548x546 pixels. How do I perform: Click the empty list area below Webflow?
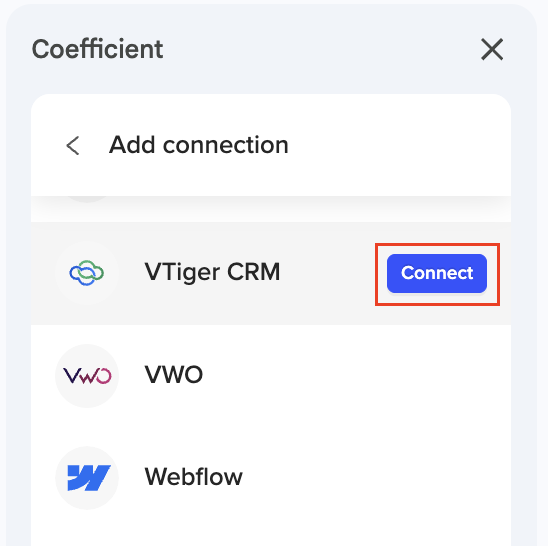pyautogui.click(x=271, y=537)
